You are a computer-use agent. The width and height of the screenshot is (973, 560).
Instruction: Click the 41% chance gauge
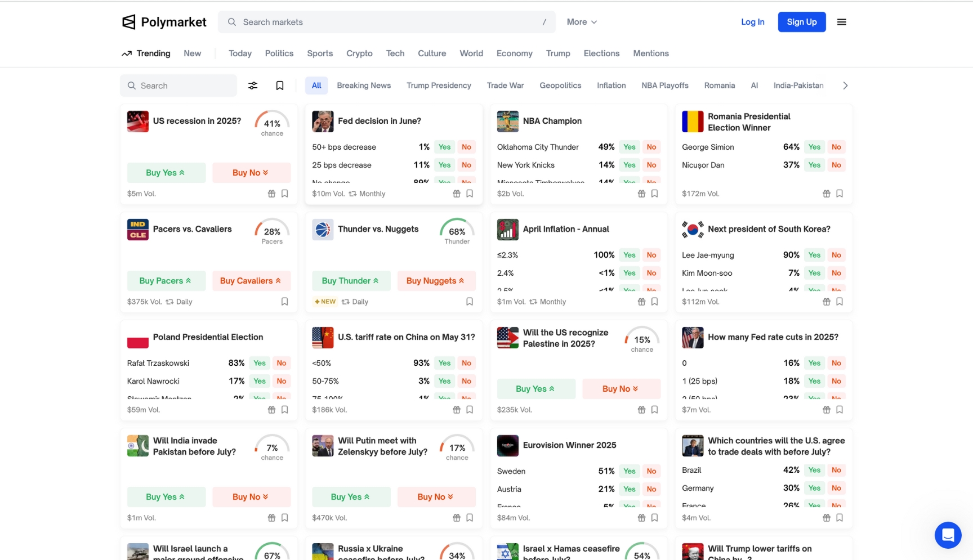point(272,124)
